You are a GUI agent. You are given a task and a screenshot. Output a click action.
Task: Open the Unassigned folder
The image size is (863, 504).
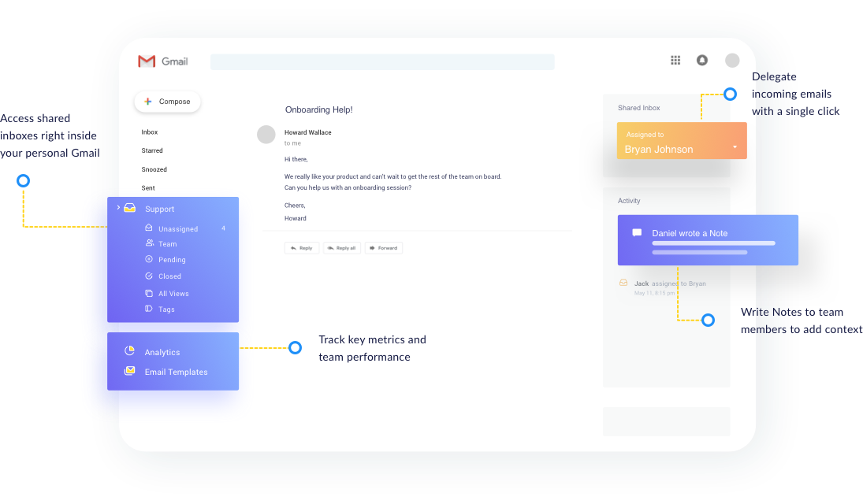tap(177, 229)
